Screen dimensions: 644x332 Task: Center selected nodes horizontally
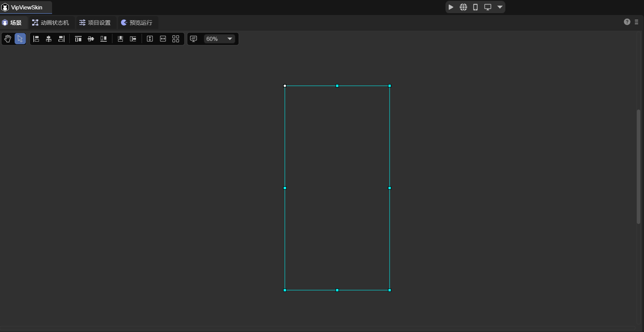coord(49,39)
